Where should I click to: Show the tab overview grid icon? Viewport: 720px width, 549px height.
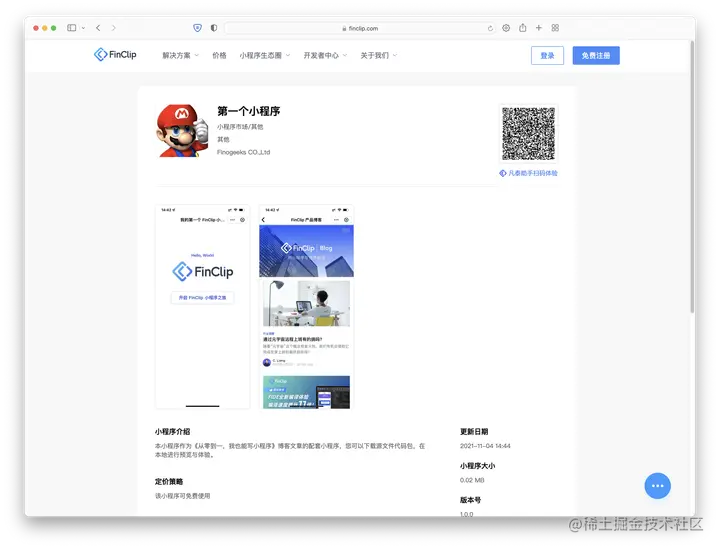tap(555, 28)
